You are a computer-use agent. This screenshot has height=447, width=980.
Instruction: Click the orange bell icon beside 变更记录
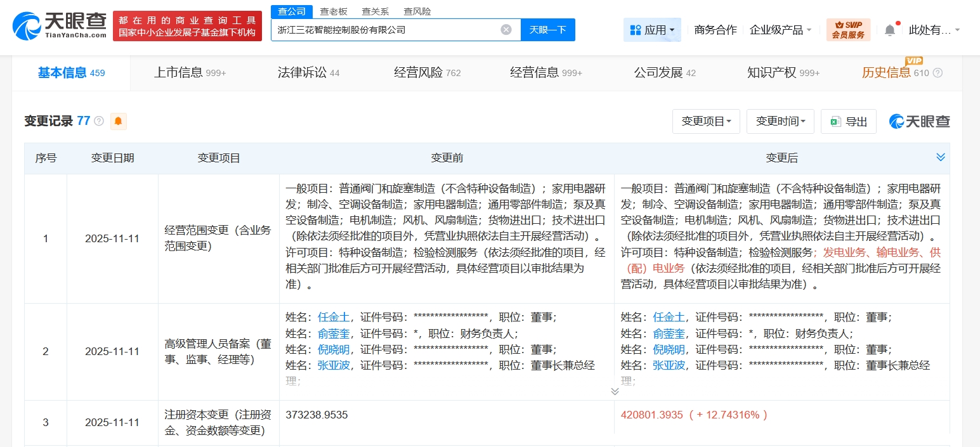pos(118,120)
